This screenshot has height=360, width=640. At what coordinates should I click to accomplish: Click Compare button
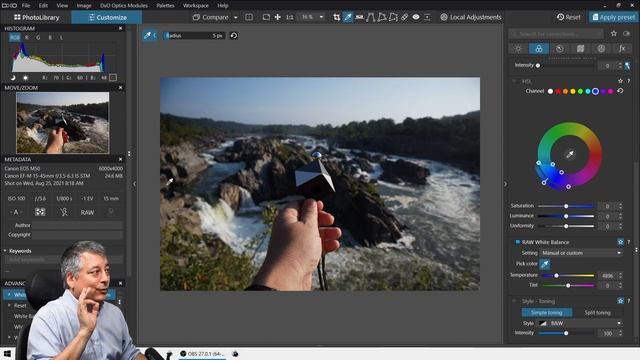(211, 17)
